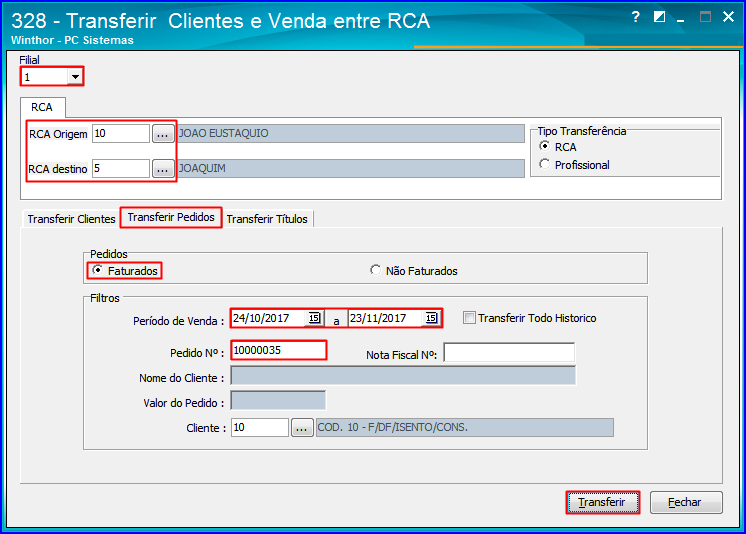Click the Cliente code input field
Screen dimensions: 746x534
[260, 427]
